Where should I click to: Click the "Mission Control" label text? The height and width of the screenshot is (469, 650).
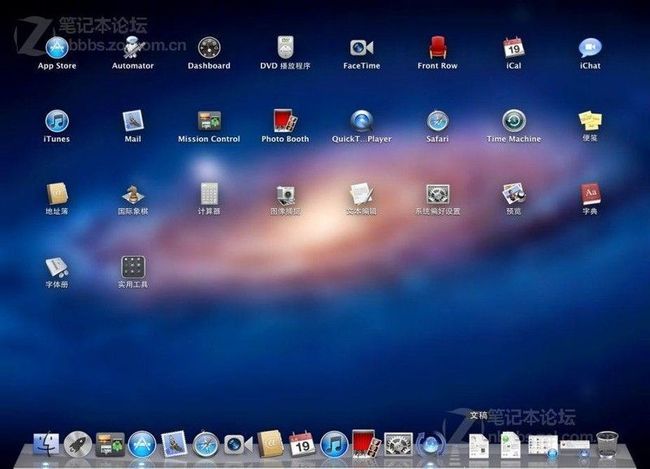[x=209, y=139]
